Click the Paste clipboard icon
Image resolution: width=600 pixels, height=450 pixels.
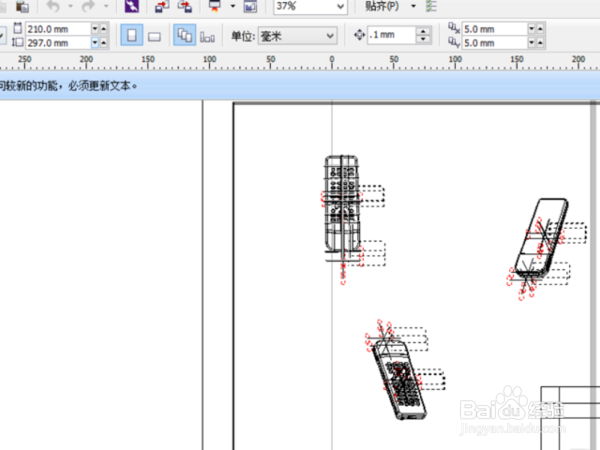(22, 7)
